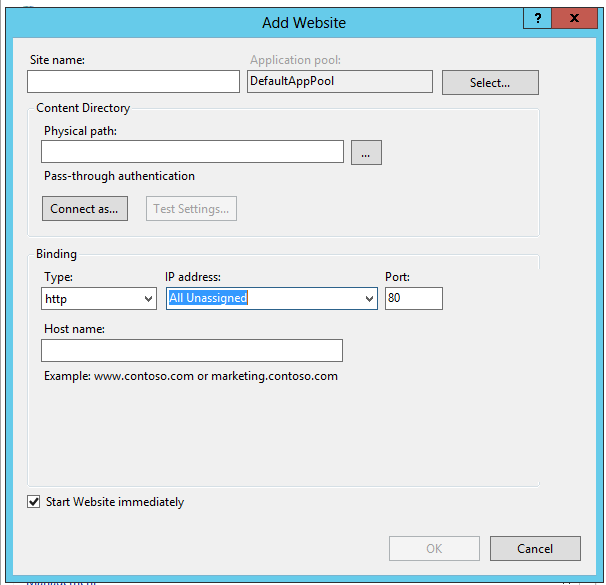Click the Example www.contoso.com hint text
The height and width of the screenshot is (585, 606).
190,376
